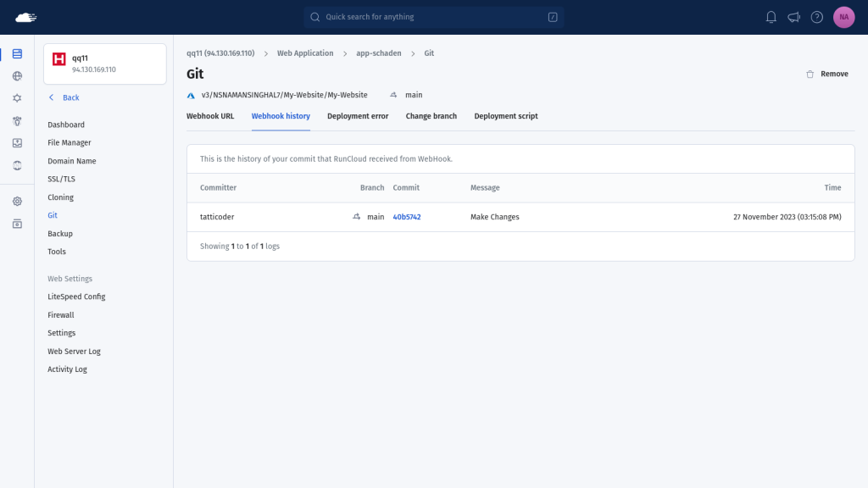Open the NA user avatar menu
This screenshot has height=488, width=868.
[x=843, y=17]
